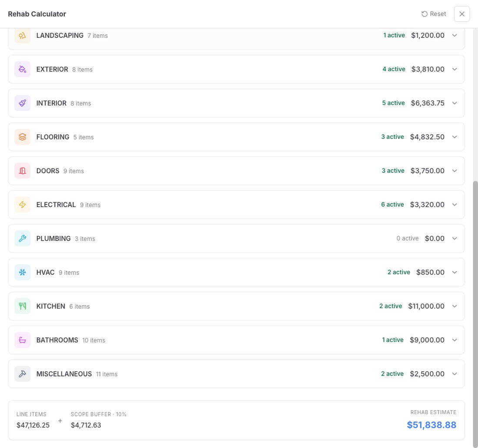
Task: Click the Bathrooms total $9,000.00
Action: 427,339
